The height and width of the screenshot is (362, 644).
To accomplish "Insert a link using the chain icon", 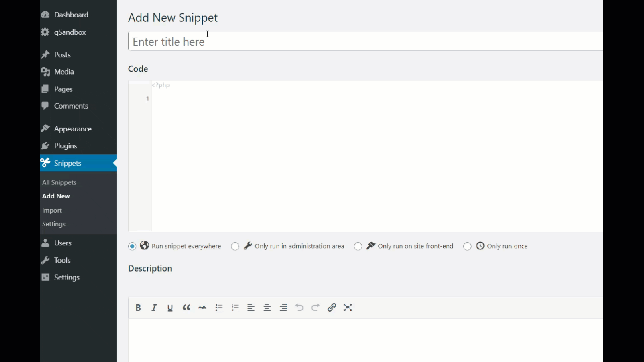I will [x=332, y=307].
